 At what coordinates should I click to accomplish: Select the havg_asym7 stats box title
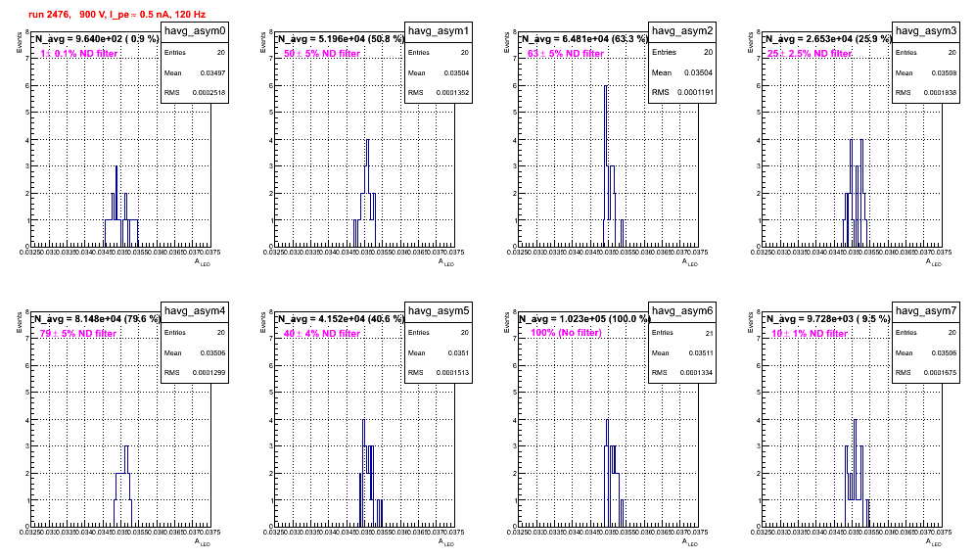[926, 311]
